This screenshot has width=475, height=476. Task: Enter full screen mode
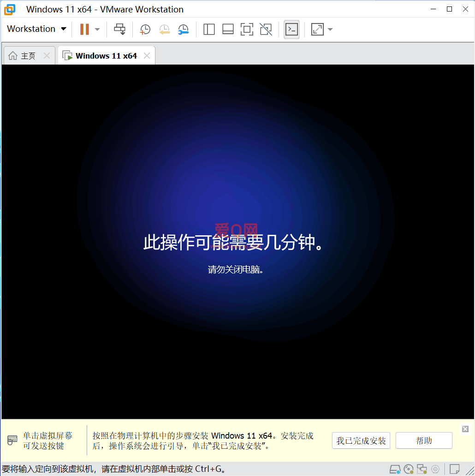[247, 30]
